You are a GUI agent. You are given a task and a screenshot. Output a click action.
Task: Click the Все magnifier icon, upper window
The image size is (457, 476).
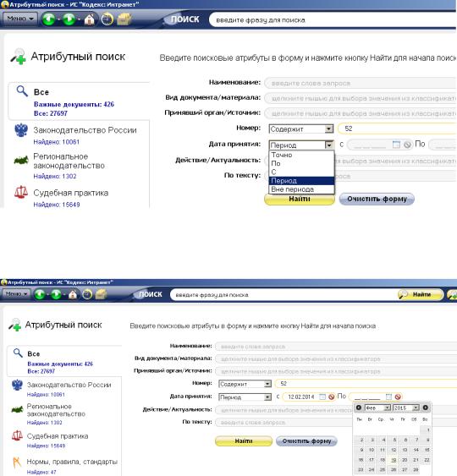point(22,91)
